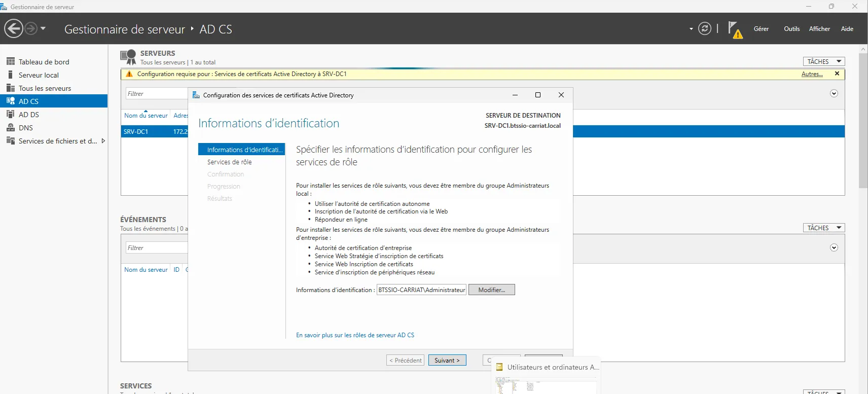Select Tableau de bord in sidebar
868x394 pixels.
point(44,62)
